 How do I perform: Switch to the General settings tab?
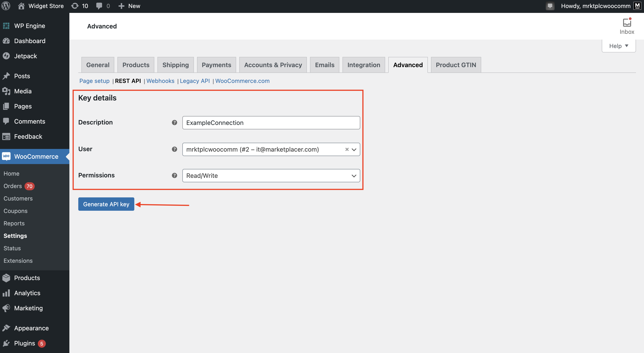click(x=98, y=65)
